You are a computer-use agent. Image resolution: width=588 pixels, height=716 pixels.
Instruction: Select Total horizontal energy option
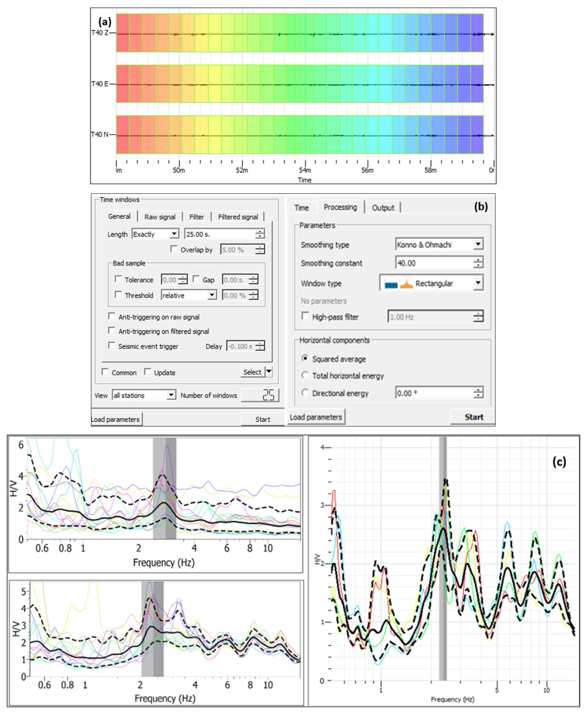305,375
